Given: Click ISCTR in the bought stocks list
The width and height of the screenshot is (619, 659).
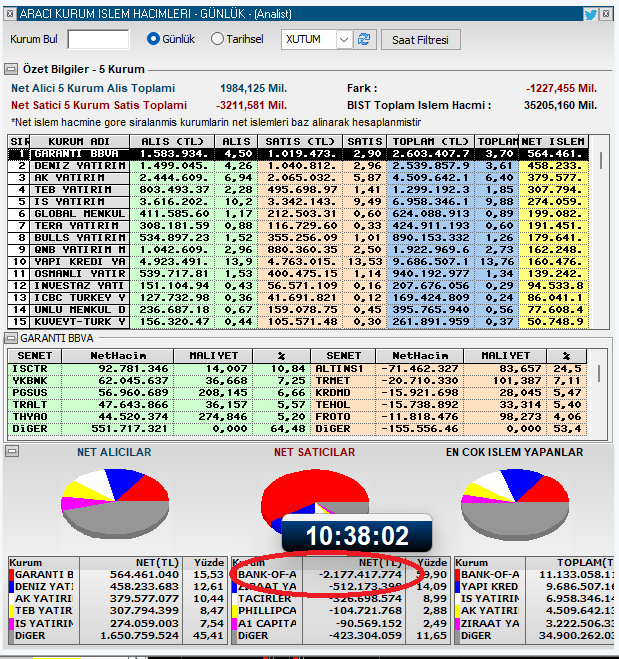Looking at the screenshot, I should click(30, 369).
